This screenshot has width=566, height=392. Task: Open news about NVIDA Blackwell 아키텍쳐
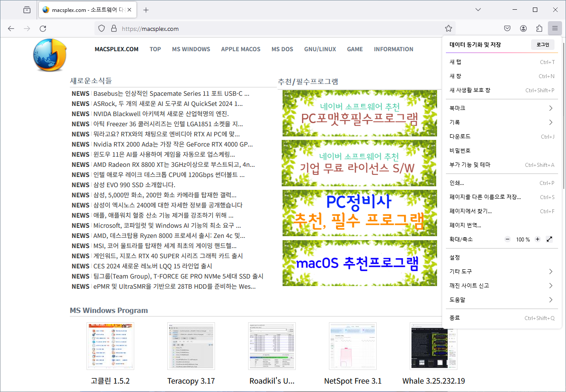pyautogui.click(x=161, y=113)
